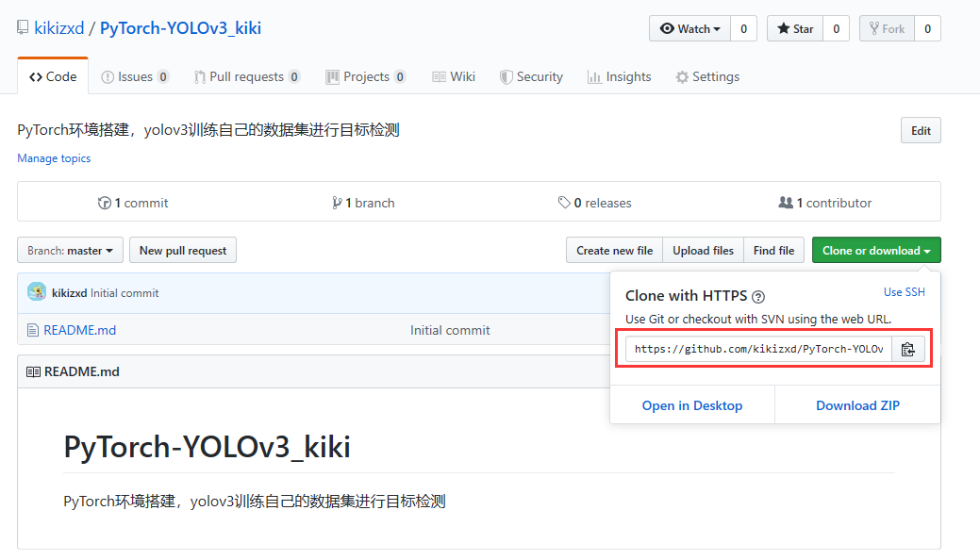View the forks count next to Fork

pyautogui.click(x=927, y=28)
